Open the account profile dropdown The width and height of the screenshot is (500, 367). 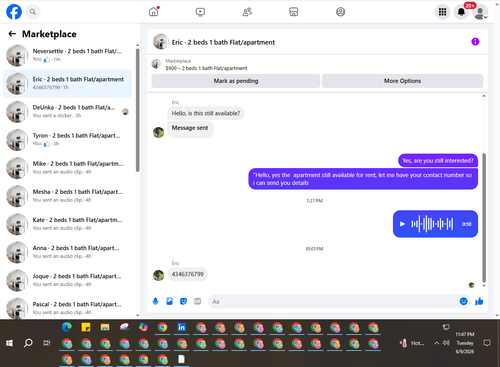pos(480,13)
